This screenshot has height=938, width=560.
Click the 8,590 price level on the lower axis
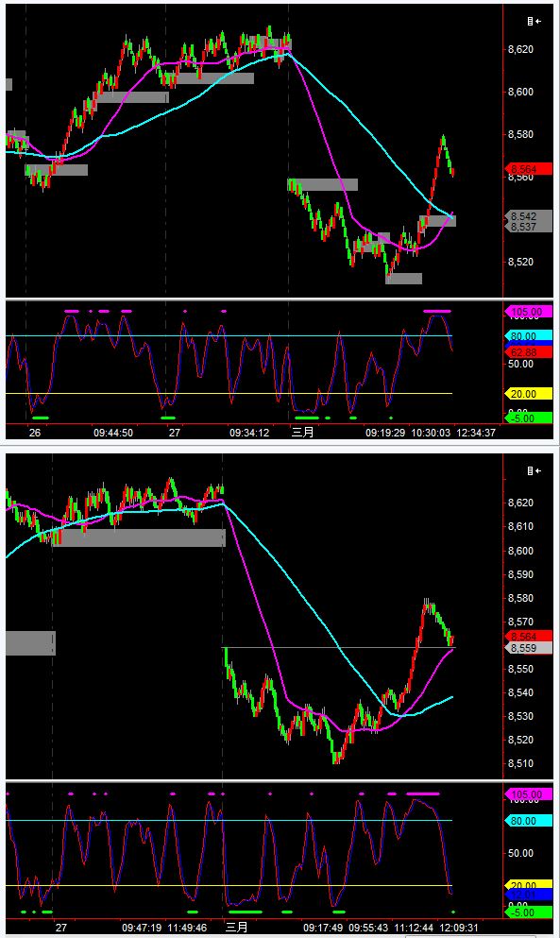[520, 574]
